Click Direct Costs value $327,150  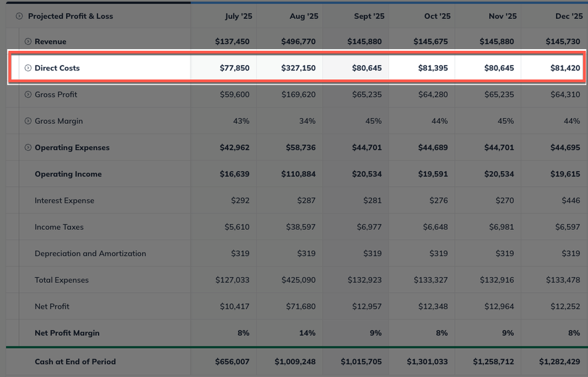click(298, 68)
